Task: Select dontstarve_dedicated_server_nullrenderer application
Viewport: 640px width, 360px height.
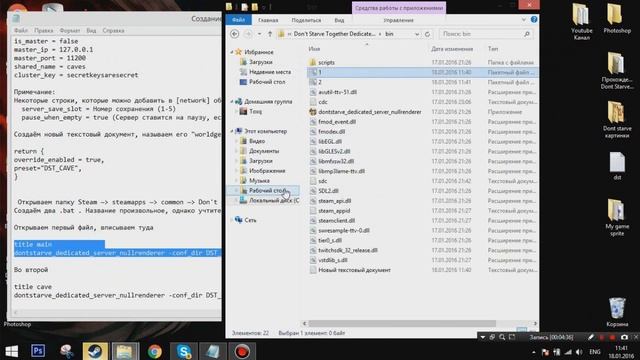Action: point(369,112)
